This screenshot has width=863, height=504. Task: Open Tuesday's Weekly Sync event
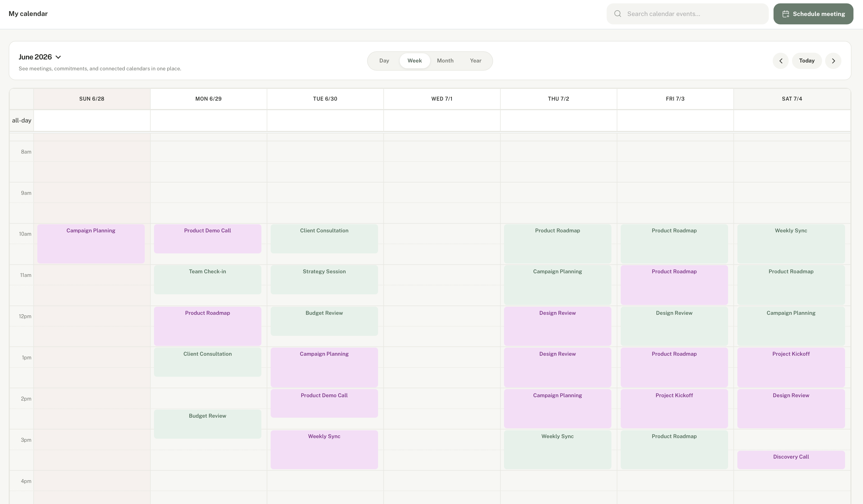324,450
